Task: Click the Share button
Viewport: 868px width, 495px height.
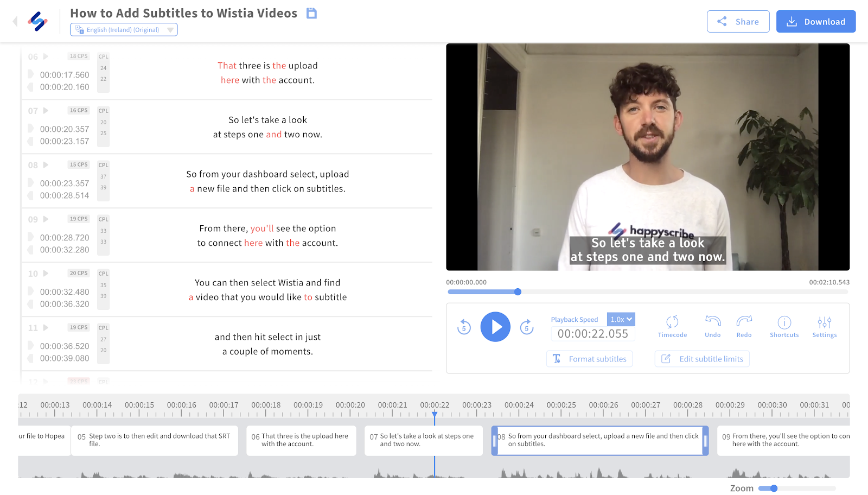Action: pos(738,22)
